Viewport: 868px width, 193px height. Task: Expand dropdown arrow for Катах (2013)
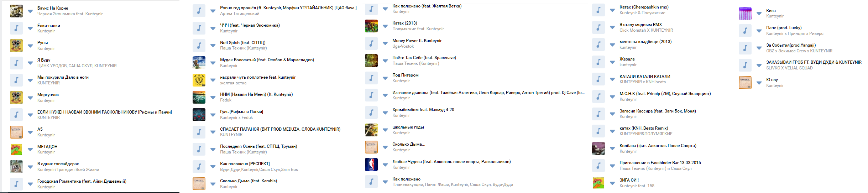(385, 26)
